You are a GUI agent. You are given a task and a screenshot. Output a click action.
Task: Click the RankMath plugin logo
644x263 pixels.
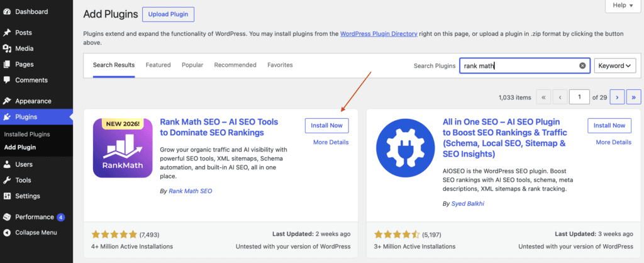[x=123, y=148]
